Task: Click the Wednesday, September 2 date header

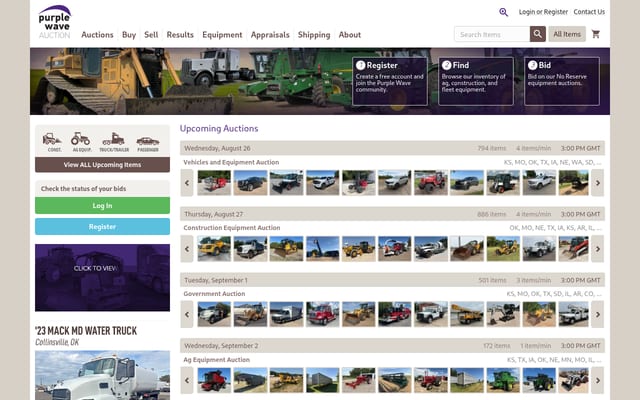Action: (x=392, y=346)
